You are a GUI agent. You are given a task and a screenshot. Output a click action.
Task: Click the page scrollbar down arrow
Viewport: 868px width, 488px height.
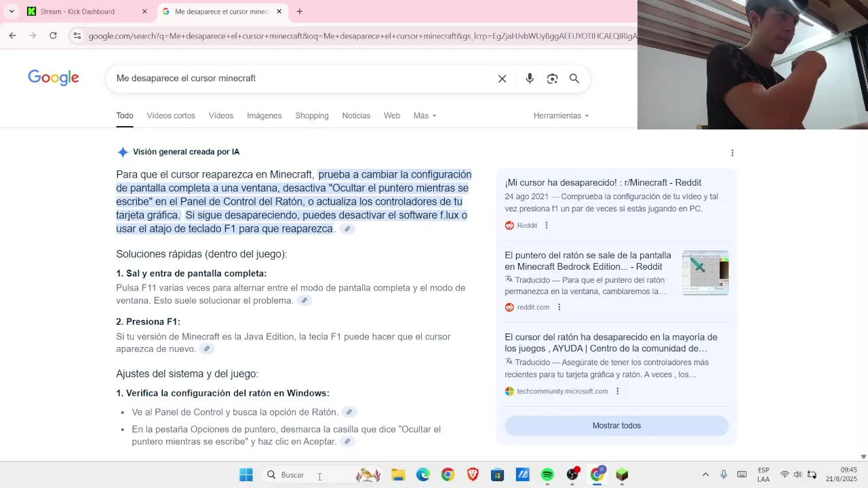coord(863,457)
